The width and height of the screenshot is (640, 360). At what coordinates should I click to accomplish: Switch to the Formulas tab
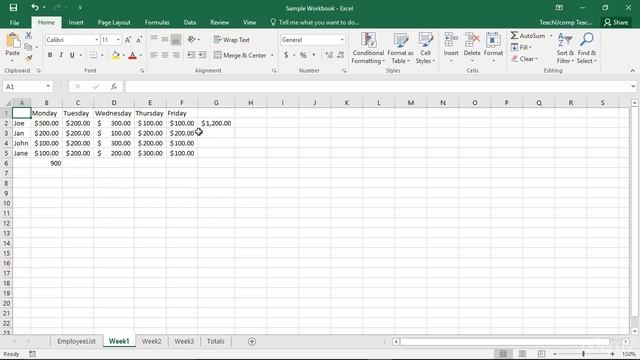157,22
